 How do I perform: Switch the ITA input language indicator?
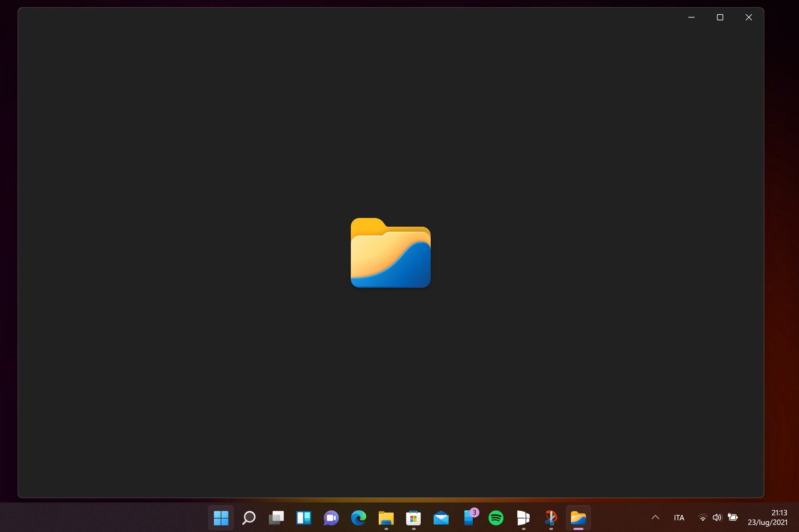(679, 518)
